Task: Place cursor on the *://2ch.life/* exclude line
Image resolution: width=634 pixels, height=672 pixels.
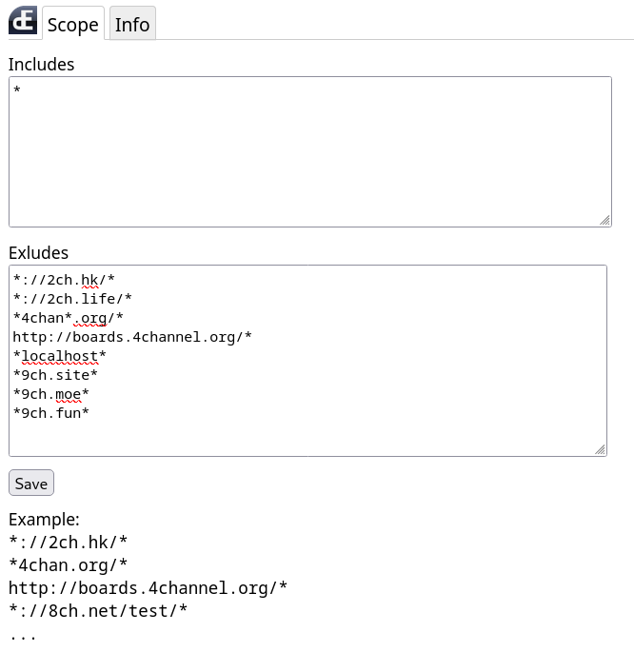Action: point(72,298)
